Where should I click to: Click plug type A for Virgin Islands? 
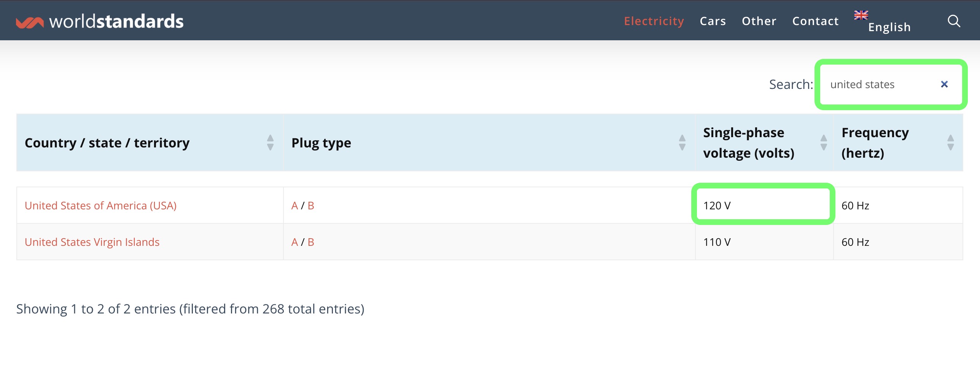pos(294,242)
